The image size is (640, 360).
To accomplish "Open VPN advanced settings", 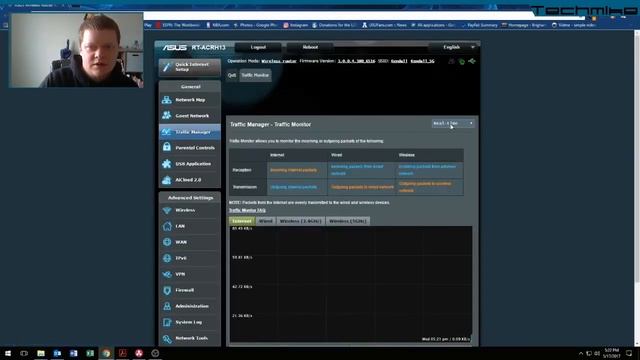I will tap(190, 274).
